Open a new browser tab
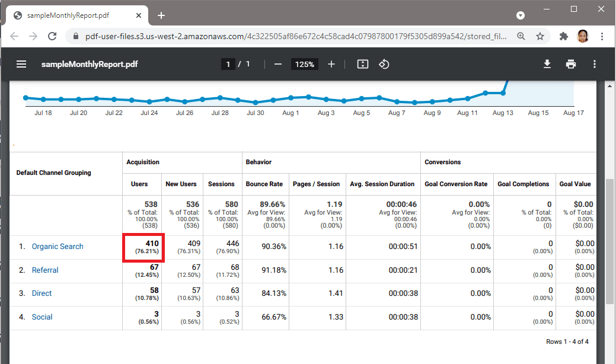 [161, 15]
